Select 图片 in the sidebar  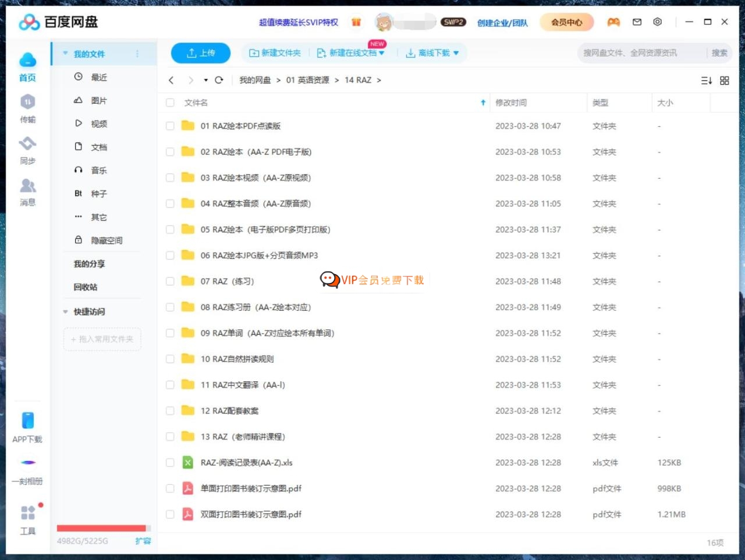pyautogui.click(x=99, y=100)
